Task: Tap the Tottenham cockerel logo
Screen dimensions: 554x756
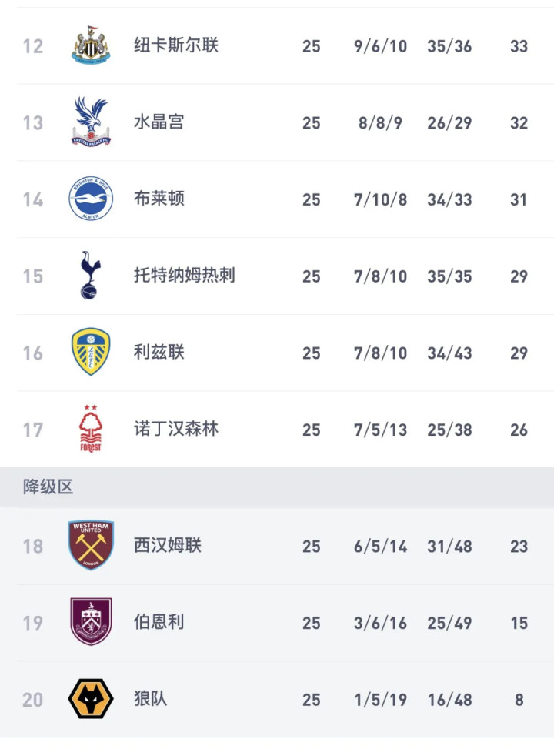Action: coord(91,276)
